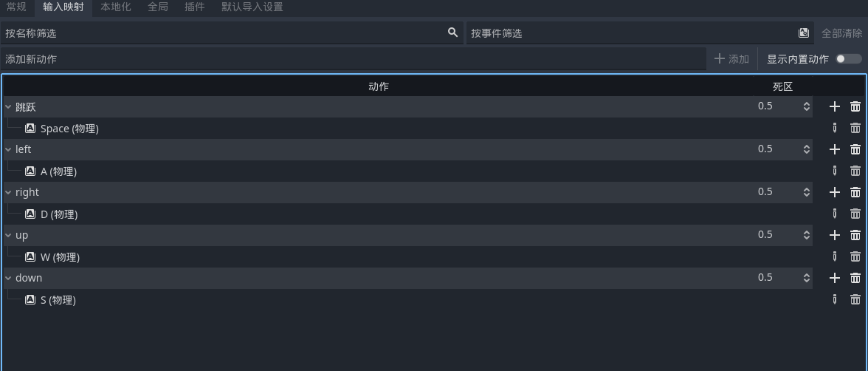Image resolution: width=868 pixels, height=371 pixels.
Task: Add an event to the up action
Action: coord(834,235)
